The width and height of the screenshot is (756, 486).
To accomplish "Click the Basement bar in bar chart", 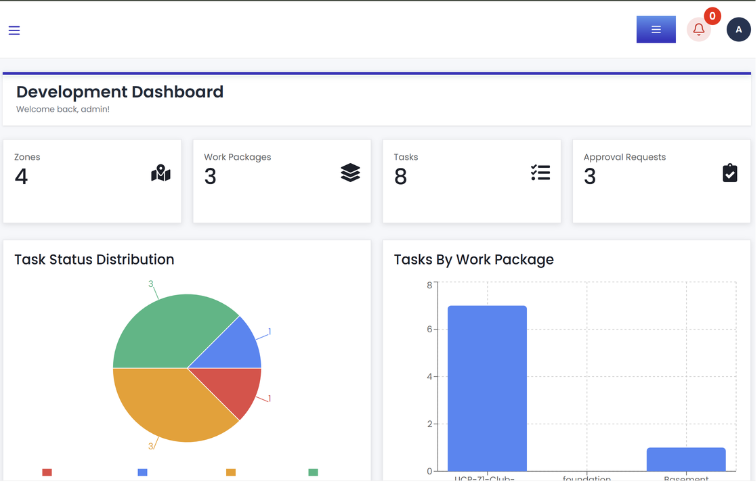I will [x=686, y=459].
